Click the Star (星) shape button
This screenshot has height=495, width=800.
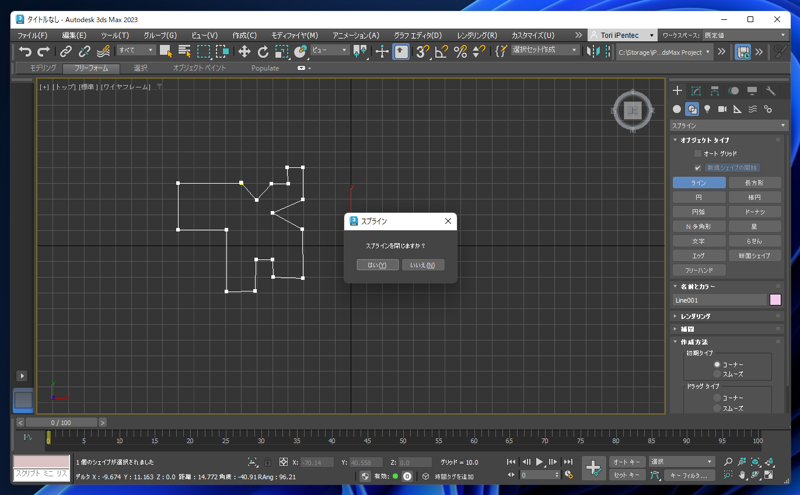click(x=755, y=226)
